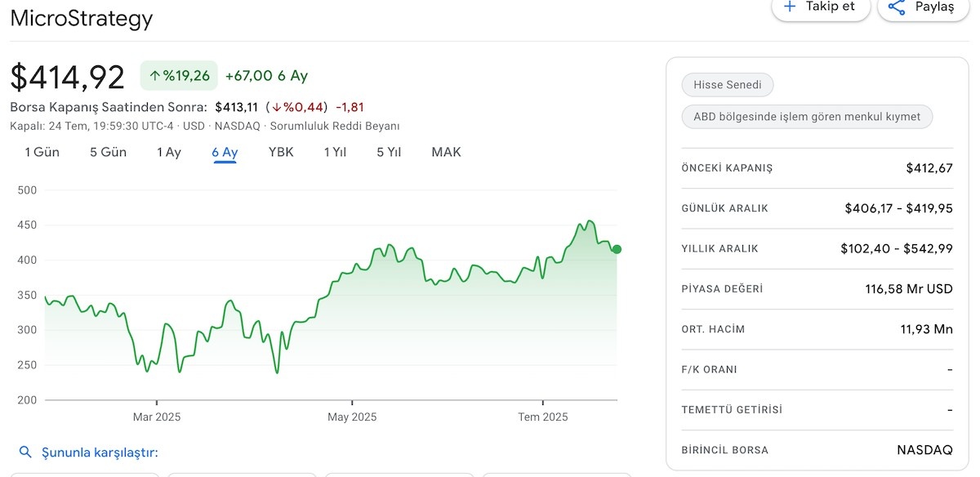Click the ORT. HACİM label
Screen dimensions: 980x477
(713, 329)
